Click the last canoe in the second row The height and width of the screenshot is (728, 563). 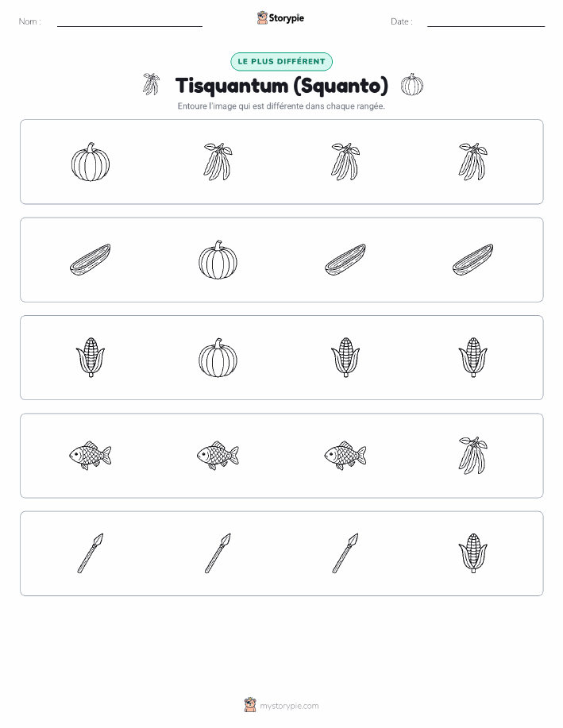pyautogui.click(x=473, y=260)
